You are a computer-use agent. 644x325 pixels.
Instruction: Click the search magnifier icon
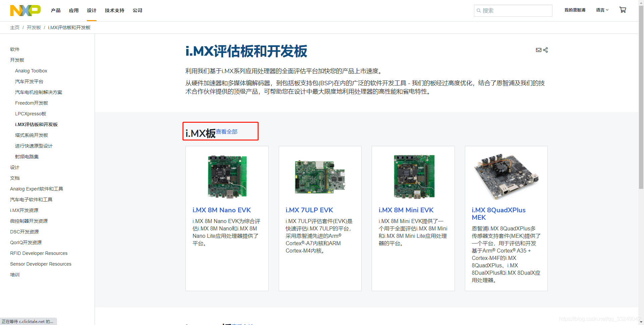pos(479,11)
